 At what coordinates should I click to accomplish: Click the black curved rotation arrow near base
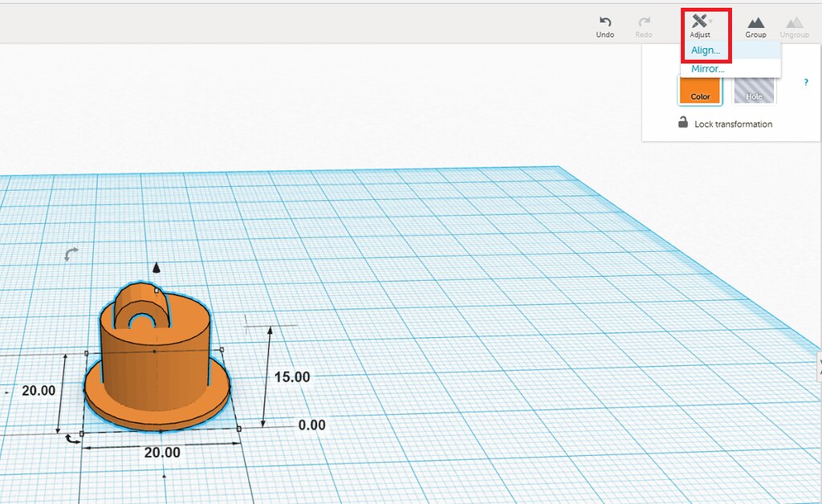[x=71, y=439]
